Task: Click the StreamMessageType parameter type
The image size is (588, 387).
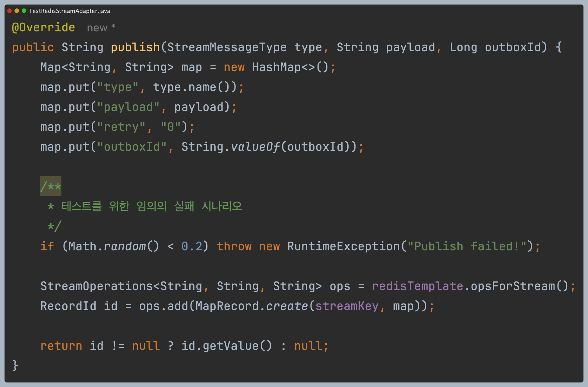Action: tap(227, 47)
